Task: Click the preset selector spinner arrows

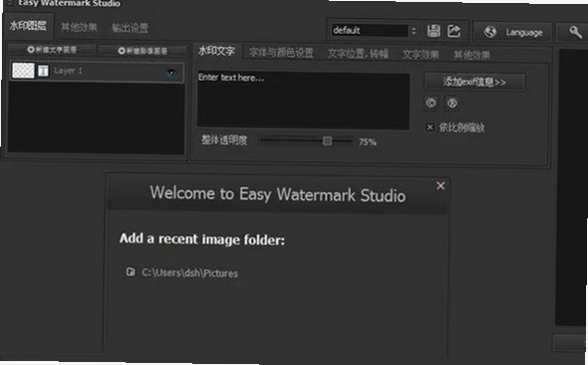Action: 414,31
